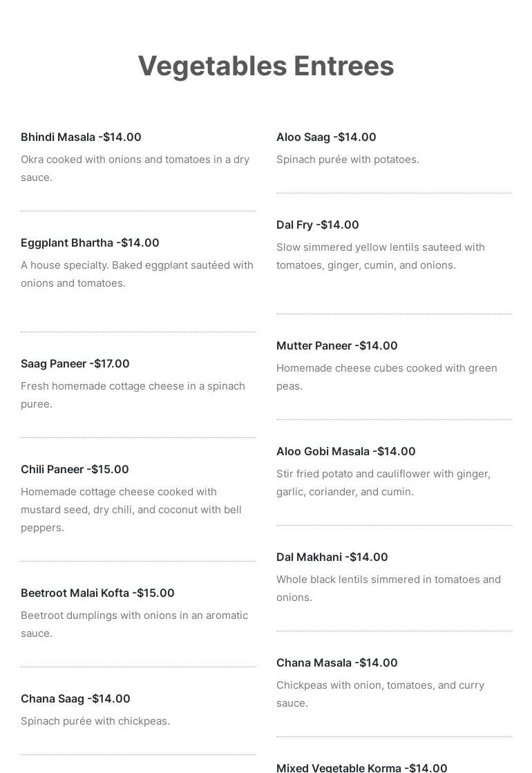Viewport: 532px width, 773px height.
Task: Click the Vegetables Entrees heading
Action: (x=266, y=66)
